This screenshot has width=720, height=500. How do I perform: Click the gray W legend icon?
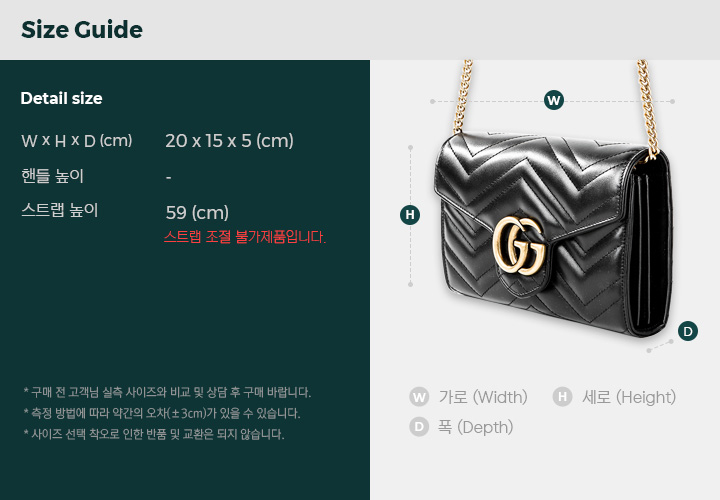[x=419, y=397]
